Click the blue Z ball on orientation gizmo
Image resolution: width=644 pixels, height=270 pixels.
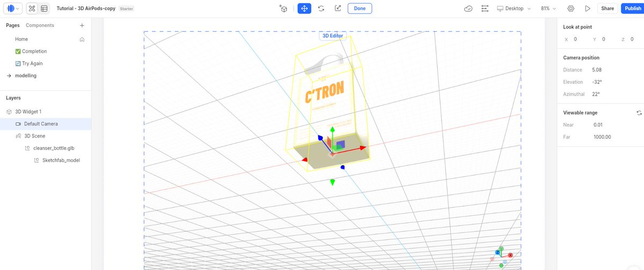[x=498, y=252]
